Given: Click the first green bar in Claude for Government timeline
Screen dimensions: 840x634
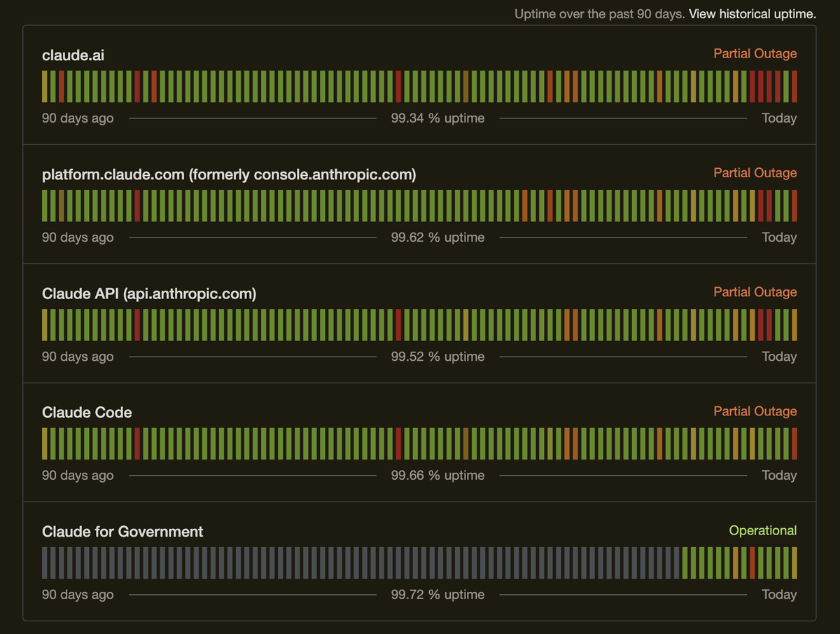Looking at the screenshot, I should pyautogui.click(x=685, y=563).
